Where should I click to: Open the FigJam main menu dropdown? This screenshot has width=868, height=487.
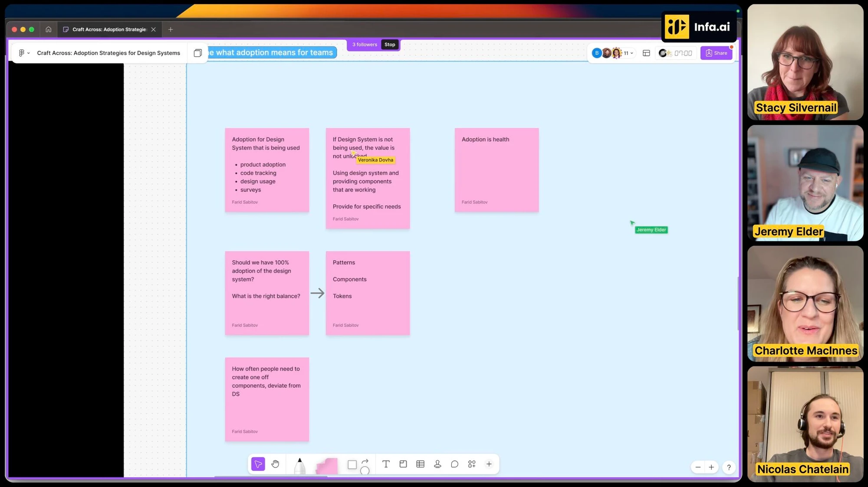(24, 53)
